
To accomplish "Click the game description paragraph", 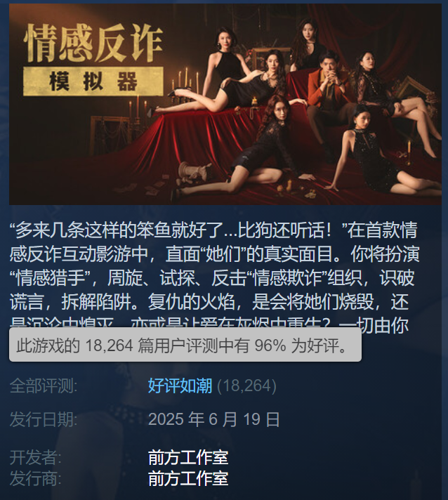I will coord(213,277).
